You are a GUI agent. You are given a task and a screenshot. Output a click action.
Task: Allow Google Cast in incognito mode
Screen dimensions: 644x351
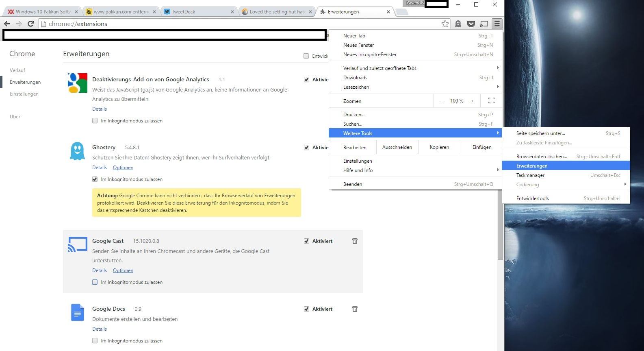[95, 282]
